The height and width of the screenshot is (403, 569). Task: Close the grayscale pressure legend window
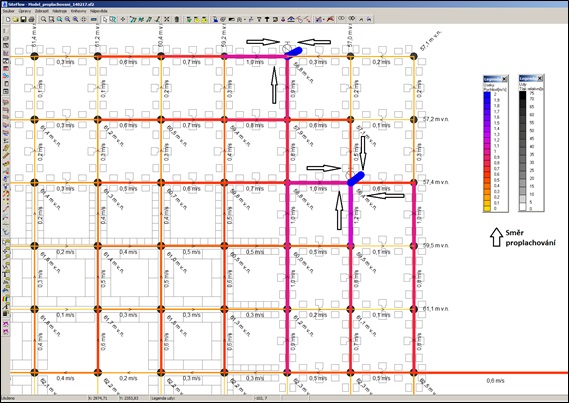click(540, 78)
